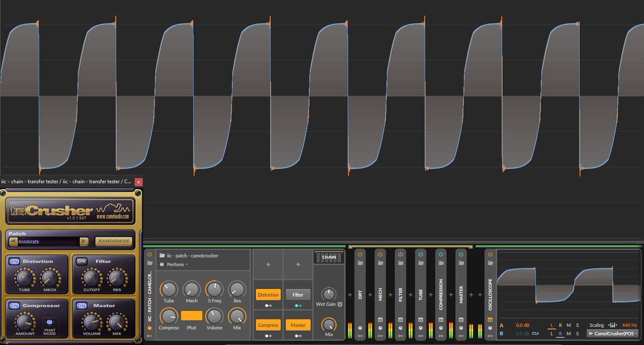The height and width of the screenshot is (345, 644).
Task: Click the Compress macro knob
Action: point(169,315)
